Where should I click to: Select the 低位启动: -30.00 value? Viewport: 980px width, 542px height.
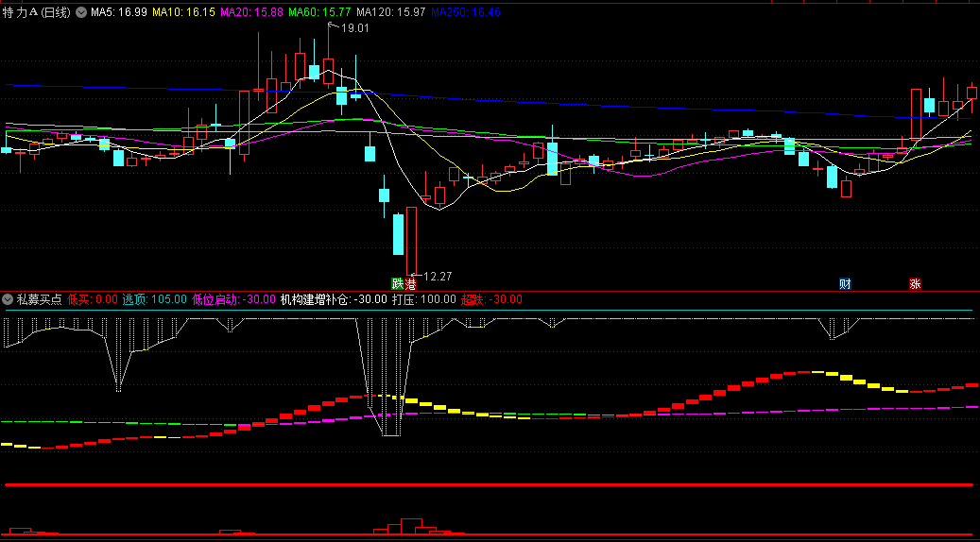233,299
